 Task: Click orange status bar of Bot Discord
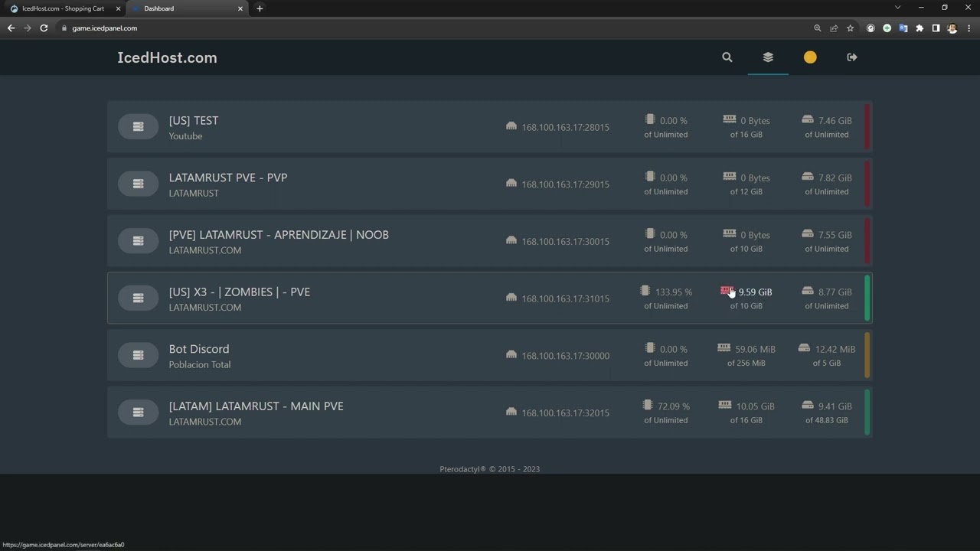tap(867, 355)
